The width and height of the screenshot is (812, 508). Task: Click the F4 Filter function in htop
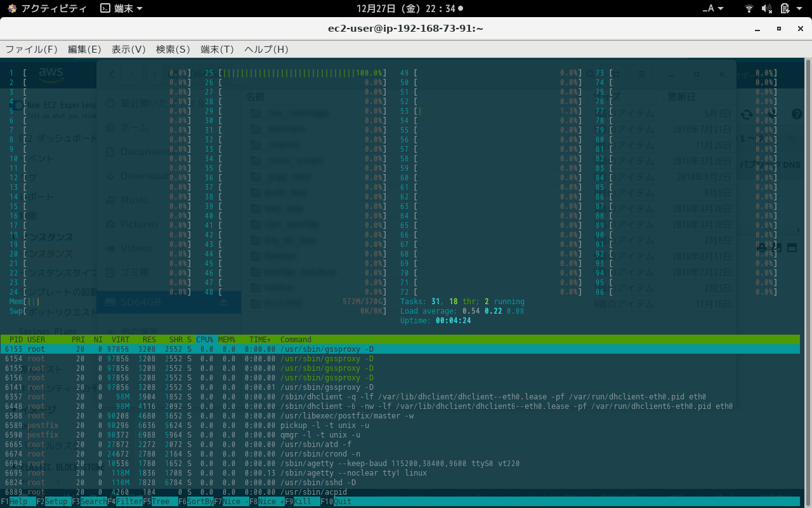125,502
